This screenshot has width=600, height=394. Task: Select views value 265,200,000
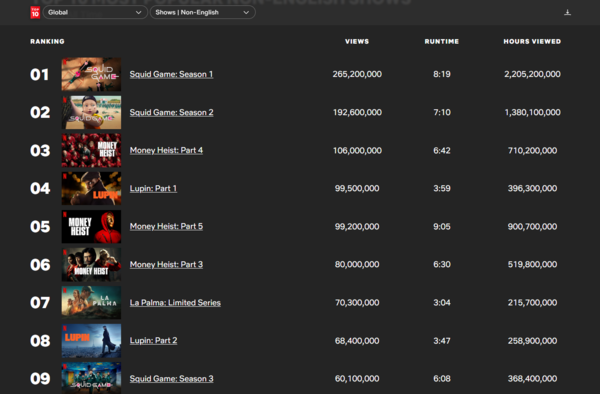coord(357,74)
